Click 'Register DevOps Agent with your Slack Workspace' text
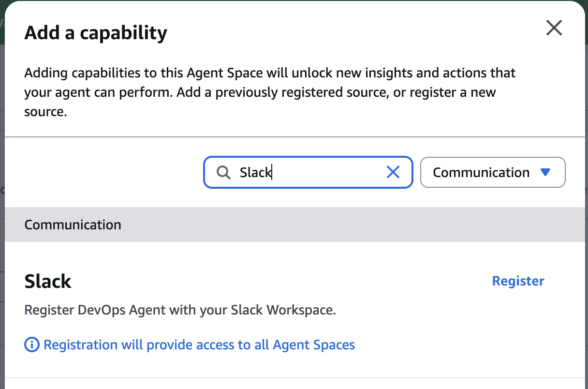The image size is (588, 389). pos(180,310)
